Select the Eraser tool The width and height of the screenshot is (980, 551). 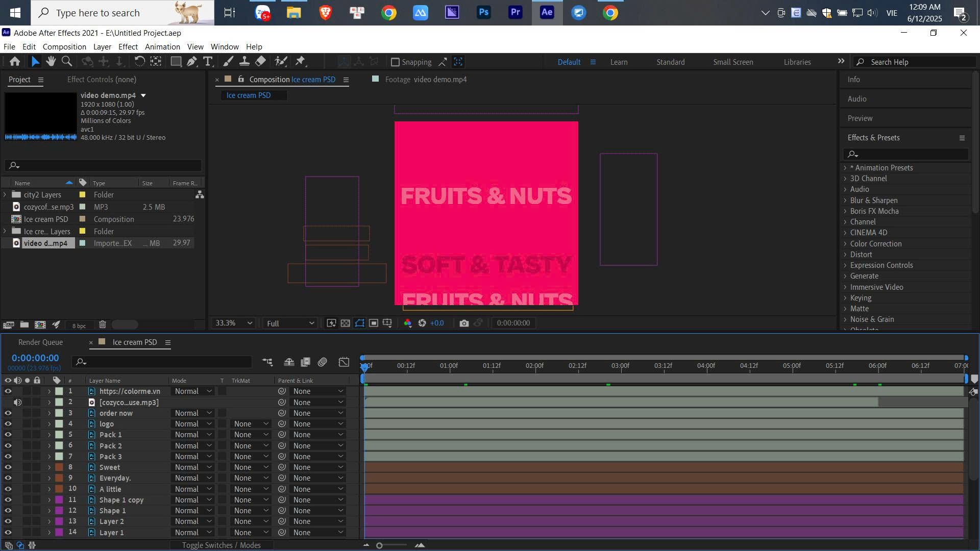coord(261,62)
